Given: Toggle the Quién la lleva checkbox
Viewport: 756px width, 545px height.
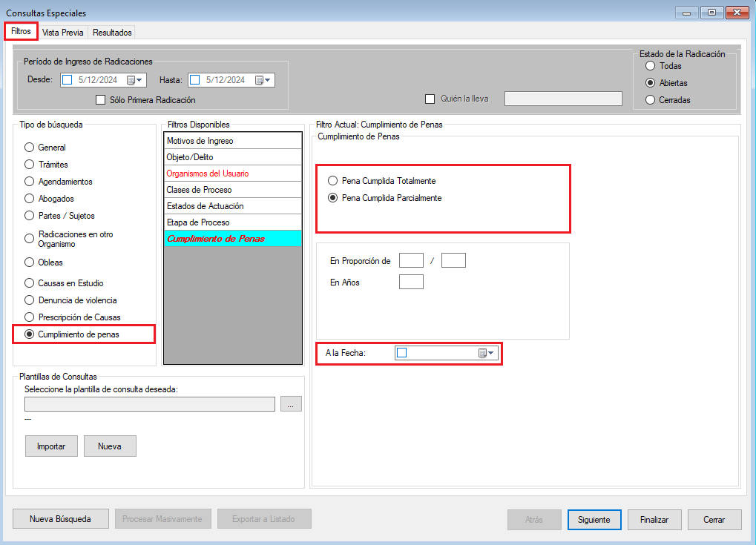Looking at the screenshot, I should click(x=430, y=99).
